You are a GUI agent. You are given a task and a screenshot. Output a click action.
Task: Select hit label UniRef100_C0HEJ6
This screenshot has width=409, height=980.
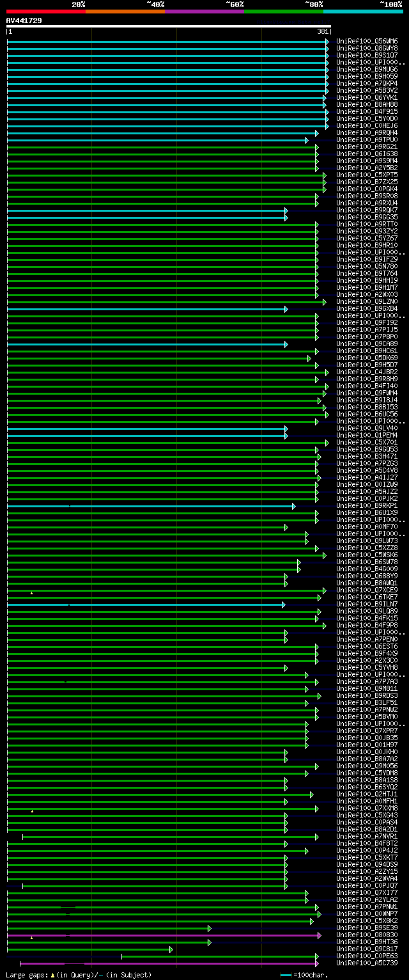point(367,126)
